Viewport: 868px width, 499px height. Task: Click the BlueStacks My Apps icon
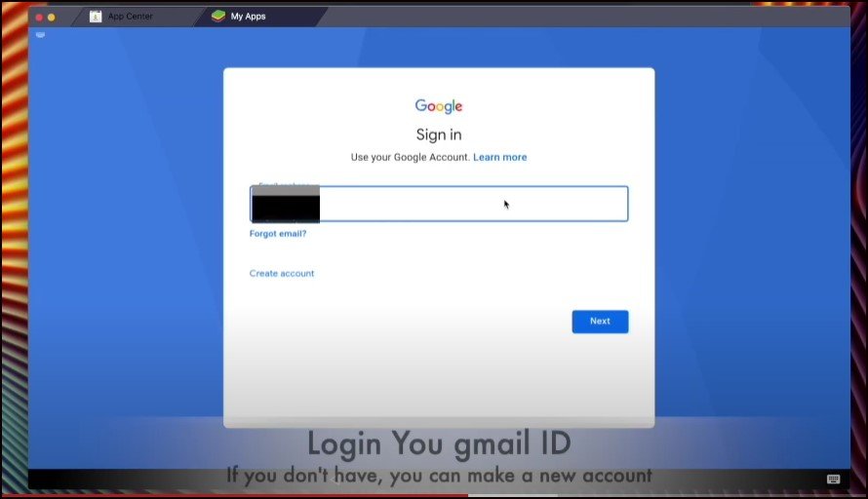(x=218, y=16)
